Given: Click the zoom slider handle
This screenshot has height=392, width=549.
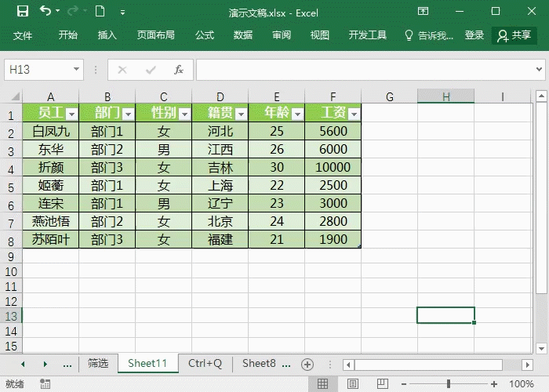Looking at the screenshot, I should point(449,384).
